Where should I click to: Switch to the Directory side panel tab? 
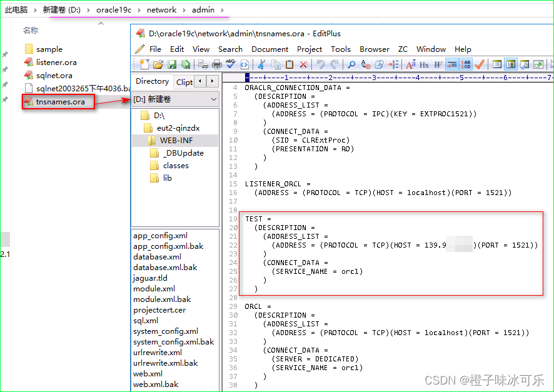point(153,81)
